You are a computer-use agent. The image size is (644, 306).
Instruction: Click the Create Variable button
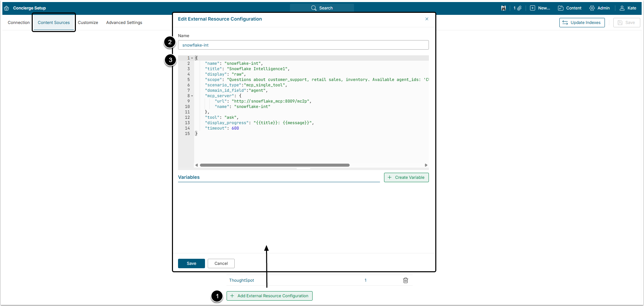coord(406,177)
